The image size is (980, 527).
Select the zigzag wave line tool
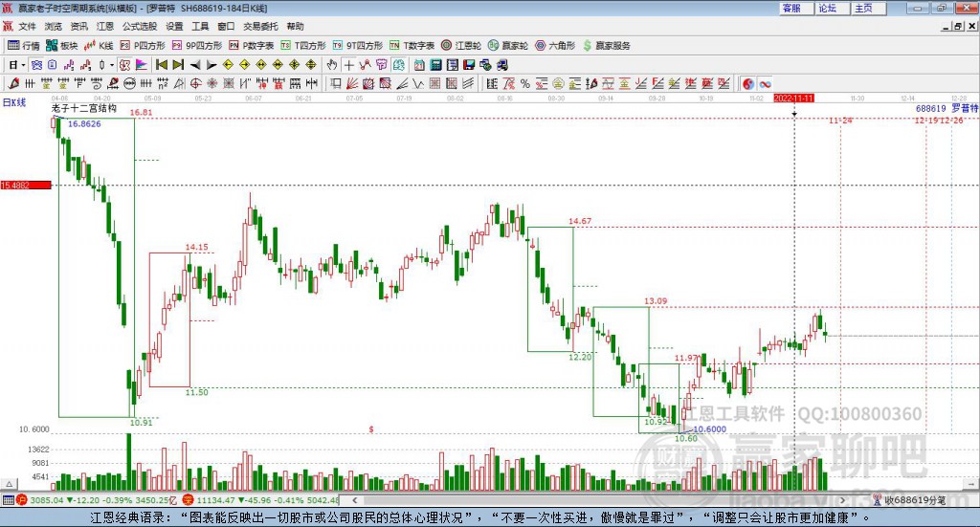coord(418,83)
